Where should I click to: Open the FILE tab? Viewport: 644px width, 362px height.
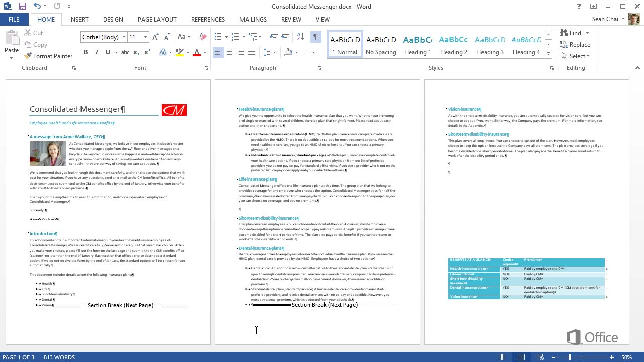[x=14, y=19]
